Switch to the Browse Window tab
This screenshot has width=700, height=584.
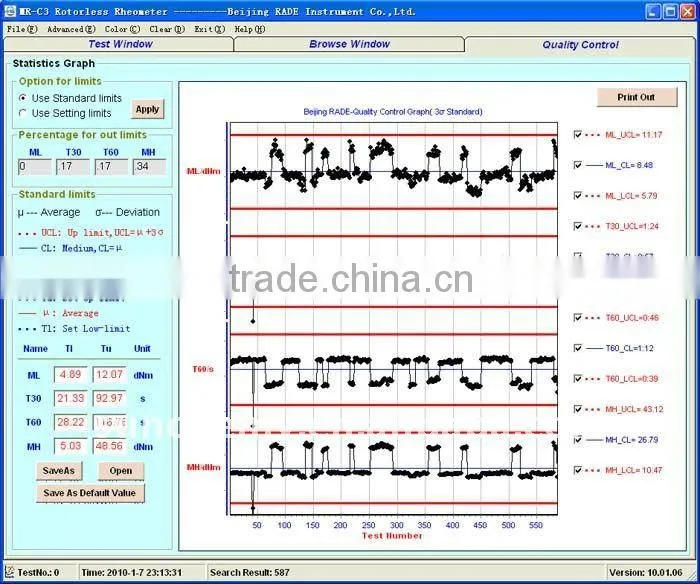tap(349, 44)
